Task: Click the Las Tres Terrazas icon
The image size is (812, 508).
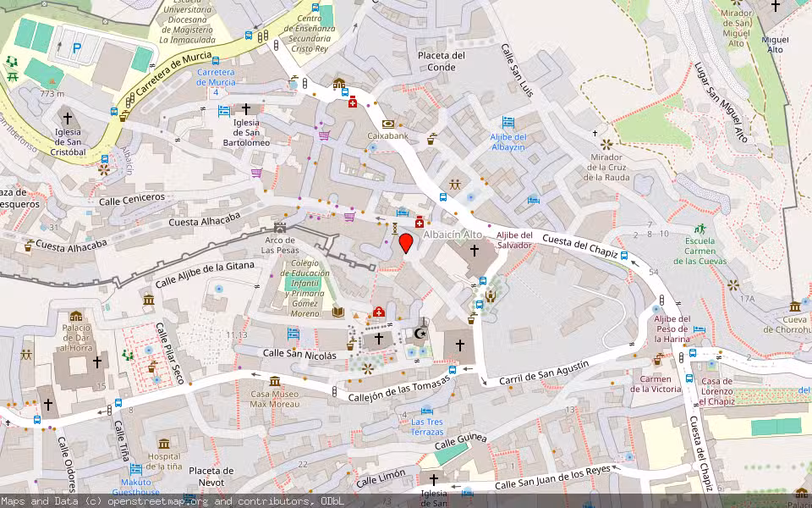Action: 427,411
